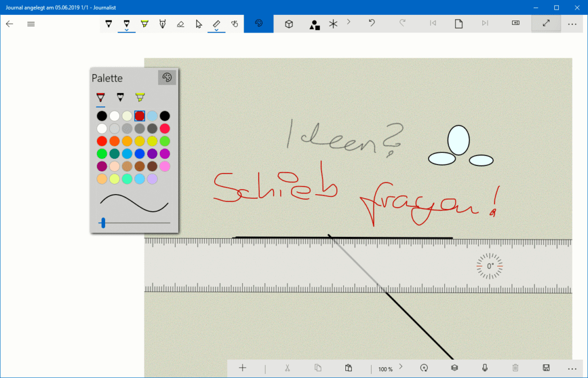Cut with the scissors icon
Image resolution: width=588 pixels, height=378 pixels.
pos(287,368)
